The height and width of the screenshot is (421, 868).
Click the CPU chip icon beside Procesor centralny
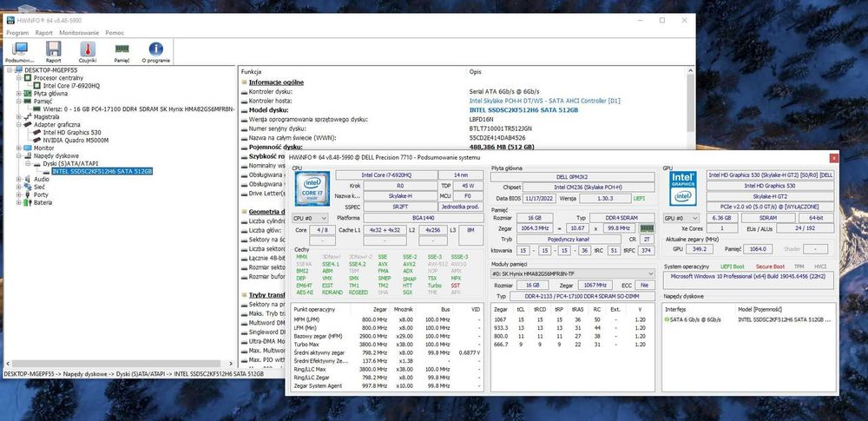pyautogui.click(x=28, y=78)
